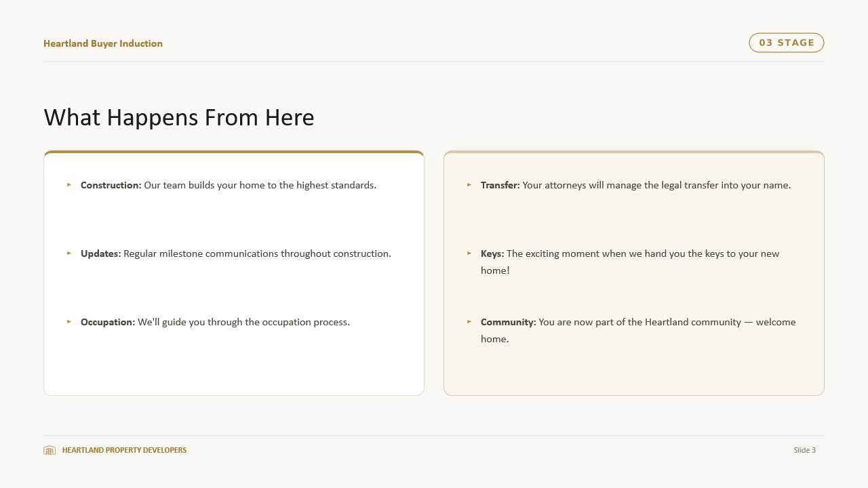
Task: Click the HEARTLAND PROPERTY DEVELOPERS footer text
Action: [x=124, y=450]
